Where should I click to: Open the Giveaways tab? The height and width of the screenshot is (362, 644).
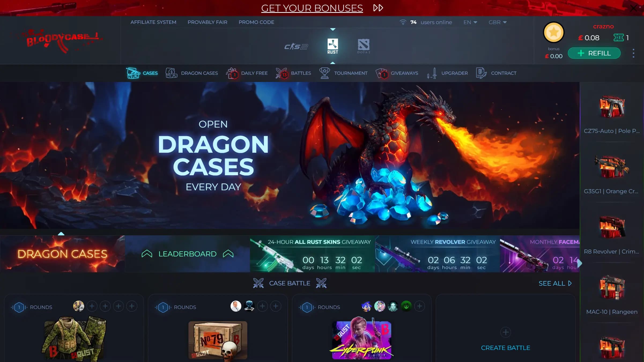coord(397,73)
